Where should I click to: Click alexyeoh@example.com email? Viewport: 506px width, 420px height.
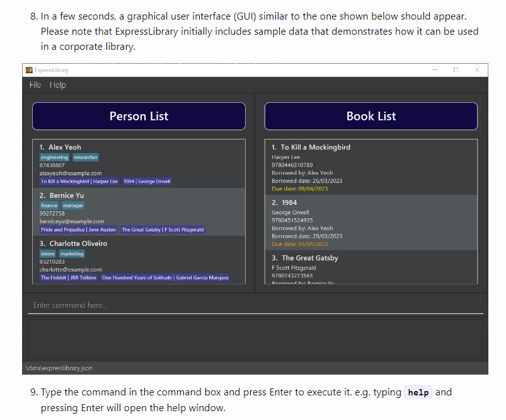pos(71,173)
